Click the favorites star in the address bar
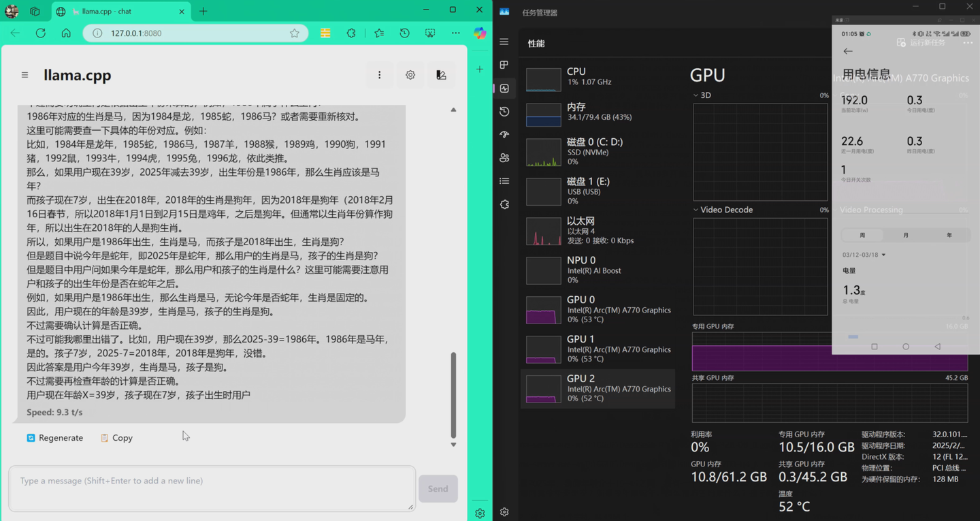This screenshot has width=980, height=521. [293, 32]
